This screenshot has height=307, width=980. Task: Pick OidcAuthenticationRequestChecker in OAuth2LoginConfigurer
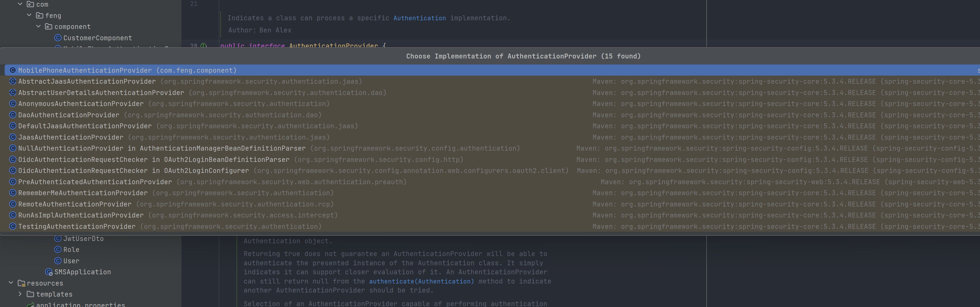pyautogui.click(x=492, y=171)
